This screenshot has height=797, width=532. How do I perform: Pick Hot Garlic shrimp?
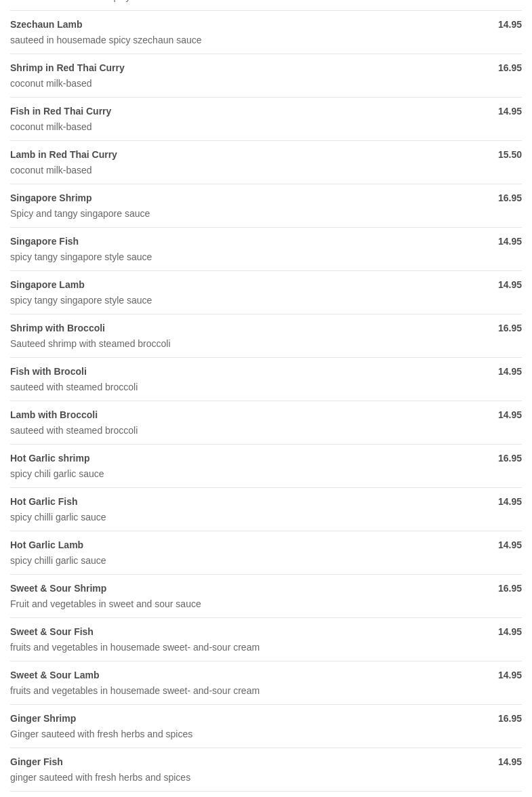49,458
